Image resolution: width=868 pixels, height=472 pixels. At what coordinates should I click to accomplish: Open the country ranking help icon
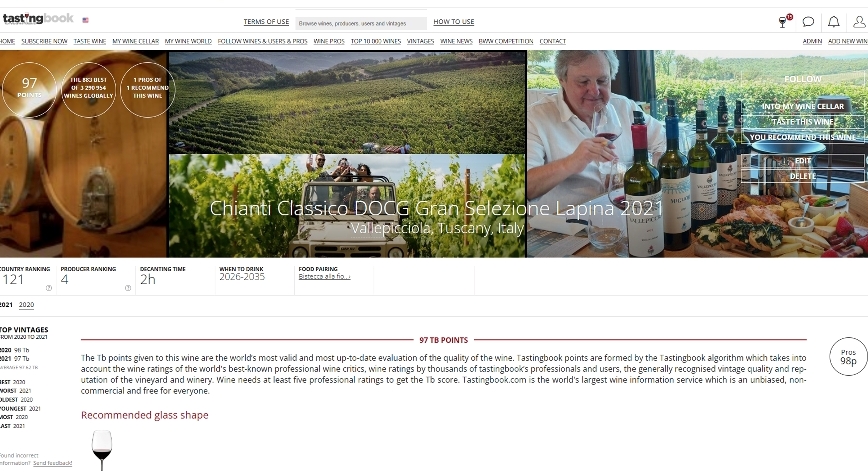49,288
